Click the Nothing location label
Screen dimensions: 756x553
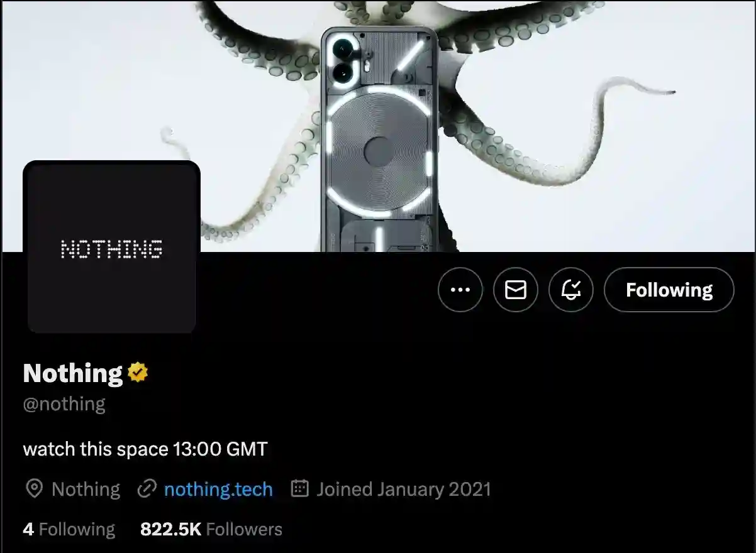click(x=86, y=489)
